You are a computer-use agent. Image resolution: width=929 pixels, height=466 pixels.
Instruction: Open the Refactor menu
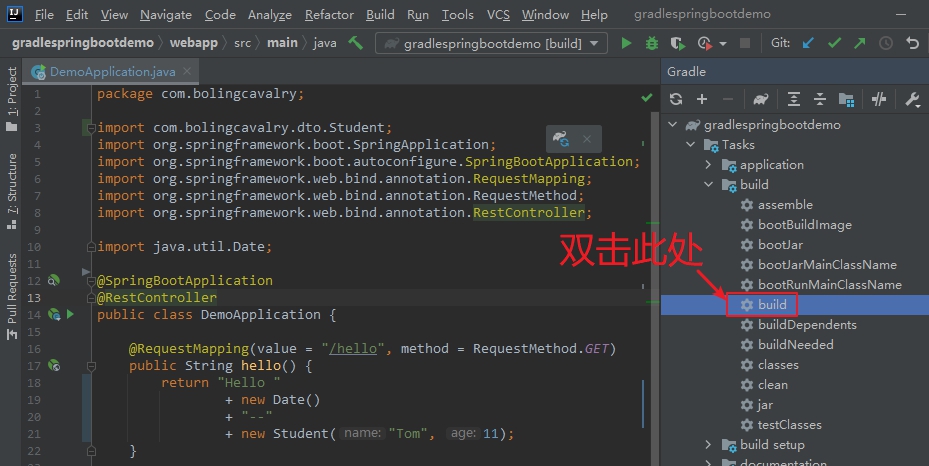[329, 14]
